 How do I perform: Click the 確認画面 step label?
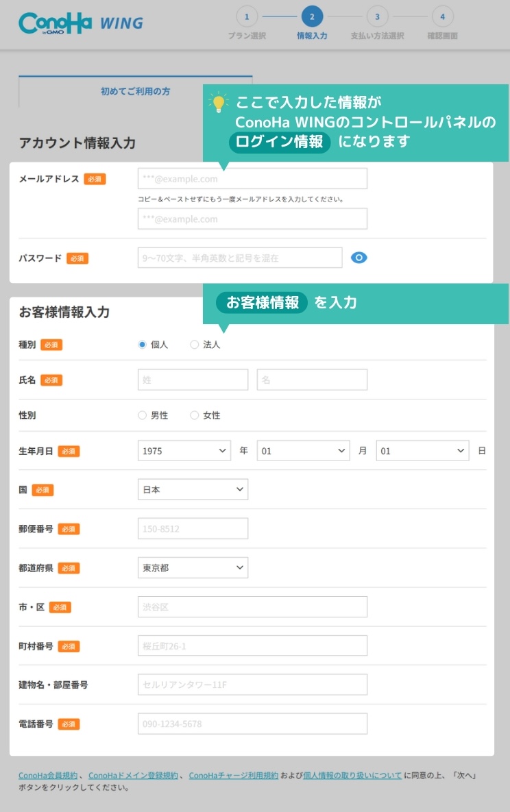coord(443,36)
